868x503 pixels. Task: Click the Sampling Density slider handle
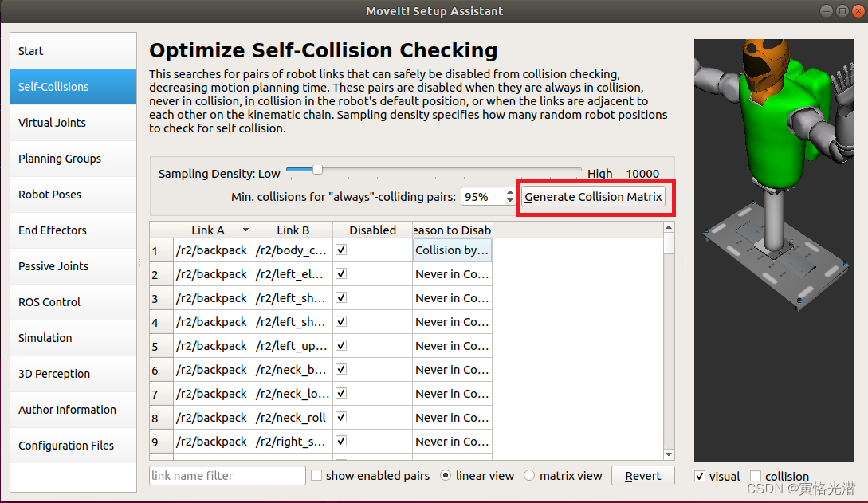tap(317, 169)
